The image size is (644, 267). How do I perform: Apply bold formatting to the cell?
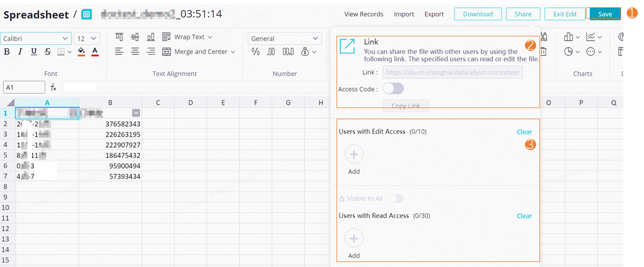(x=7, y=51)
